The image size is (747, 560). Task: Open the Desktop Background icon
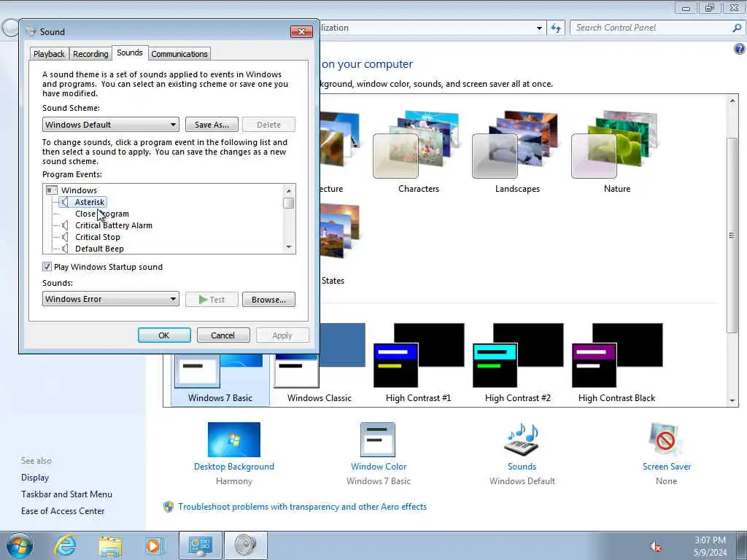tap(234, 440)
